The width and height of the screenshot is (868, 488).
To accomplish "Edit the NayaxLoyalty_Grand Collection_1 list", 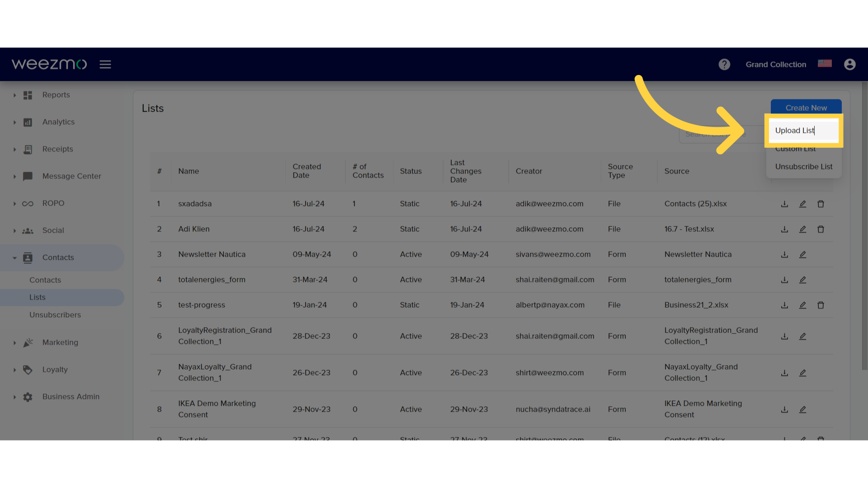I will point(802,373).
